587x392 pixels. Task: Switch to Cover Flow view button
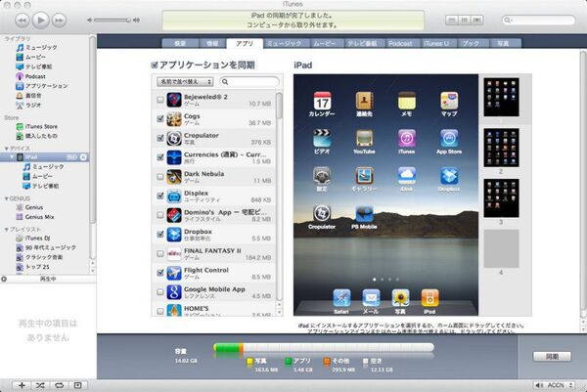coord(477,20)
